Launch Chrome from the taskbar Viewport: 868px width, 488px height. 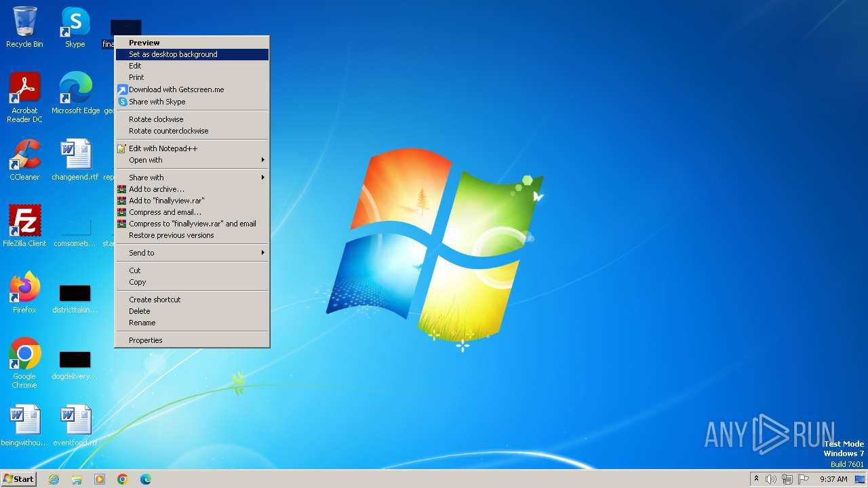click(123, 479)
